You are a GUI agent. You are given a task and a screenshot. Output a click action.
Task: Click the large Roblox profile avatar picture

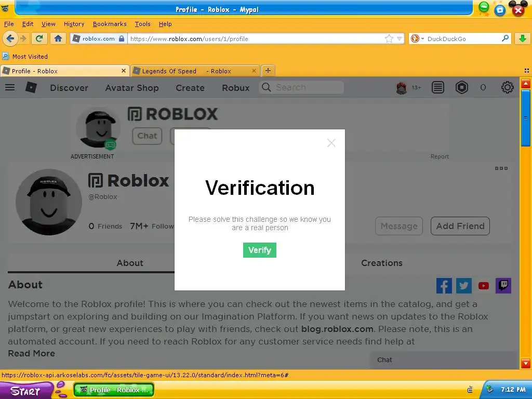48,202
